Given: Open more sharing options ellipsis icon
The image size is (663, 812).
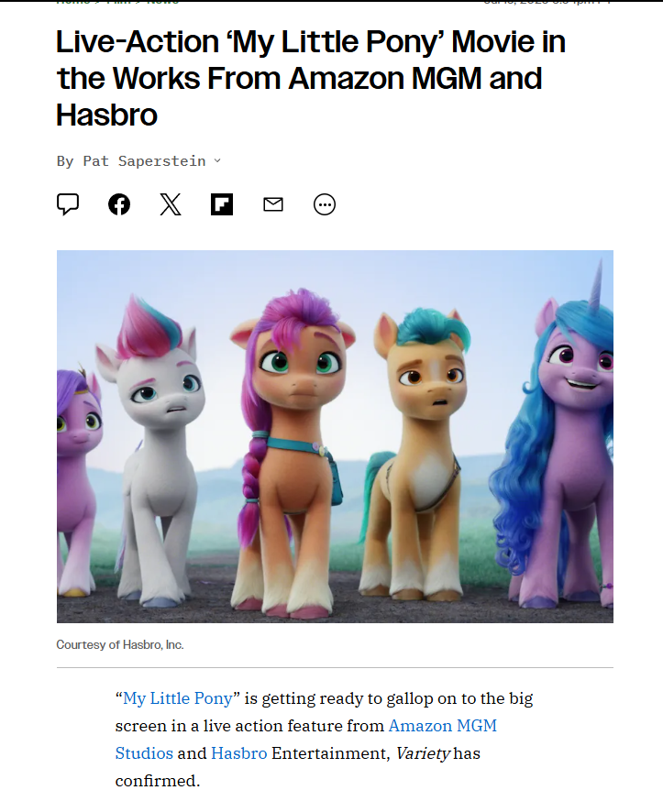Looking at the screenshot, I should [x=325, y=204].
